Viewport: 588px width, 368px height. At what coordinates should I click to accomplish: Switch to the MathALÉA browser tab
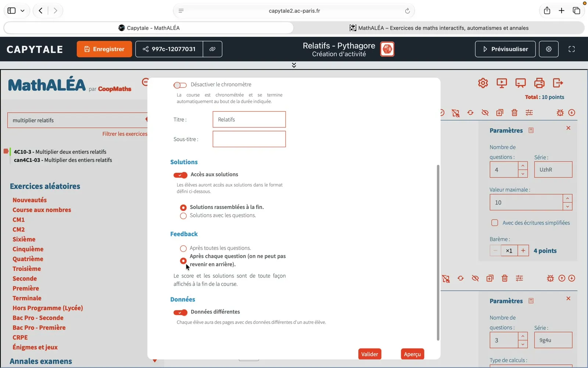pos(439,28)
